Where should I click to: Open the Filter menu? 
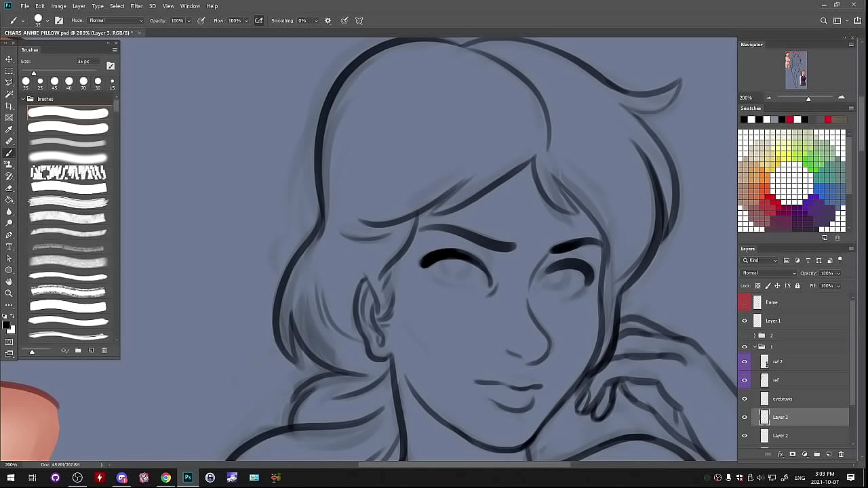(136, 6)
